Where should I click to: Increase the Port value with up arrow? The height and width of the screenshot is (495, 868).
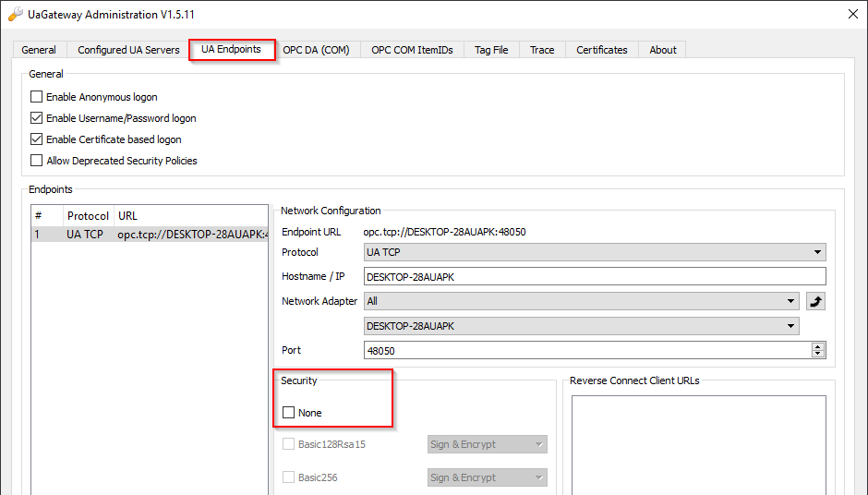click(x=818, y=346)
